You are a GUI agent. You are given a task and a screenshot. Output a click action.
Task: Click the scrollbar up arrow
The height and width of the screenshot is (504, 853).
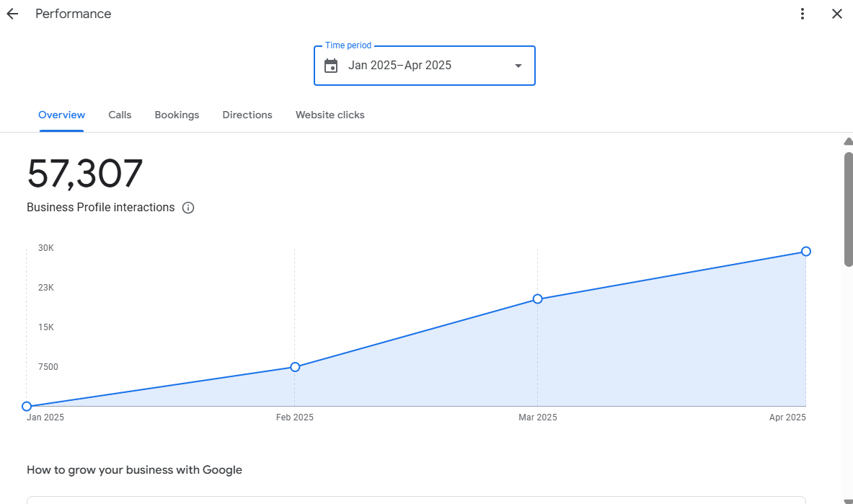[x=848, y=141]
